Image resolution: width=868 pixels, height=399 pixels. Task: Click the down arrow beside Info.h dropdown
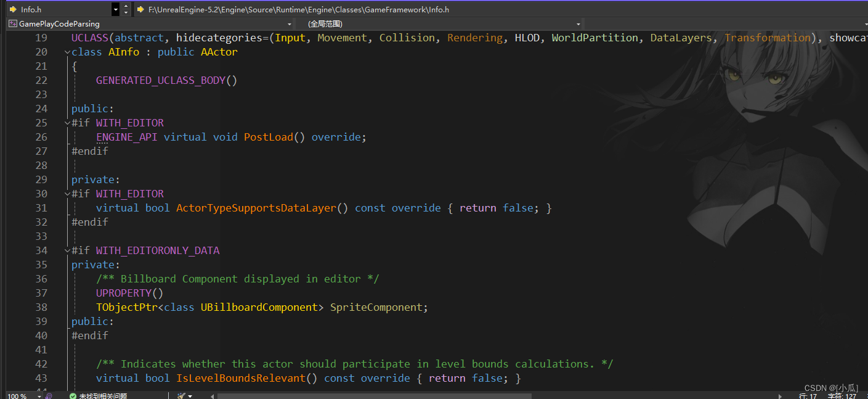[126, 13]
